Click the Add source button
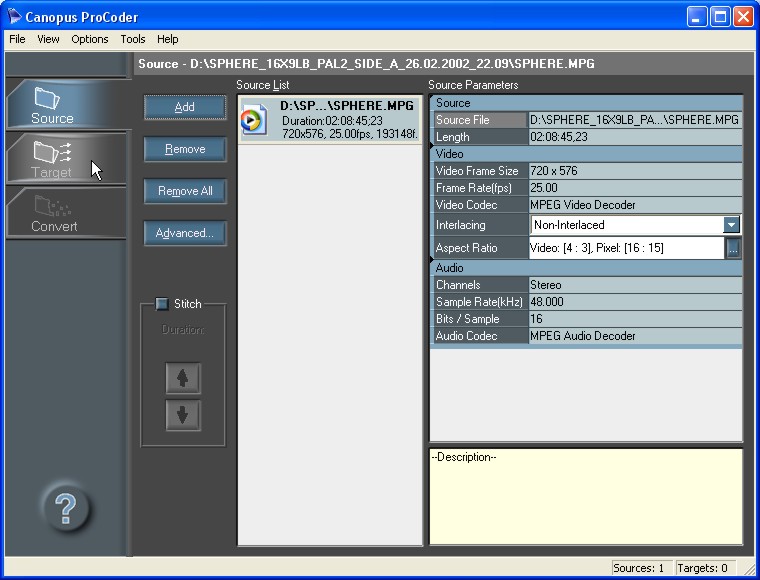760x580 pixels. [185, 107]
